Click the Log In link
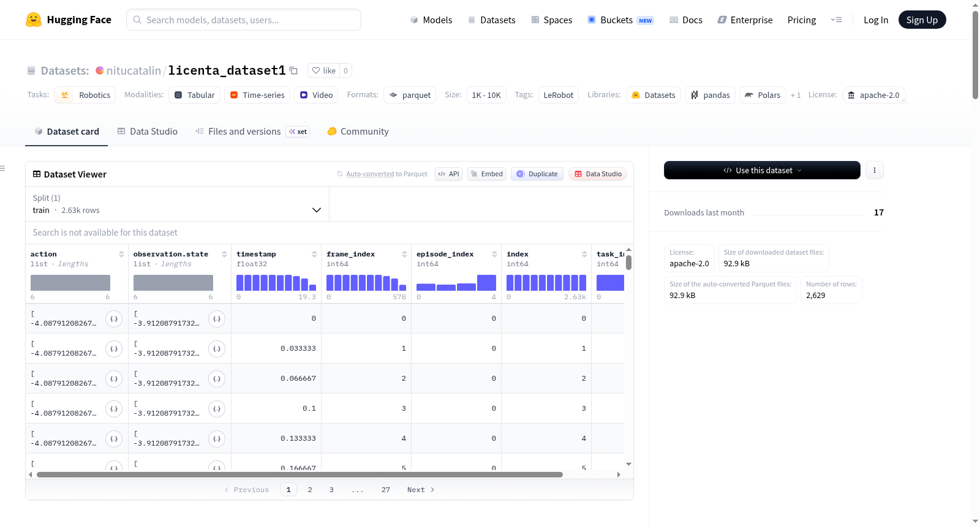 (x=876, y=20)
